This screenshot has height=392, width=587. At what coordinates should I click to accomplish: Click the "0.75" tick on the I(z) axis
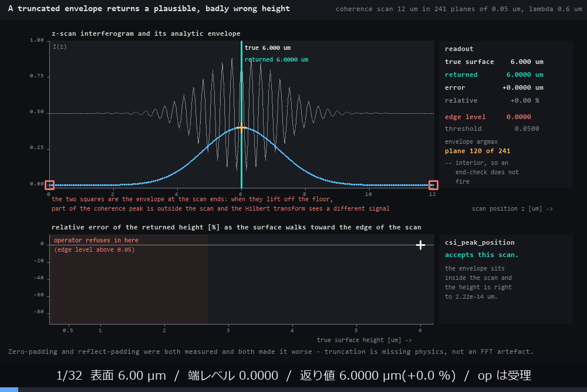click(x=36, y=76)
